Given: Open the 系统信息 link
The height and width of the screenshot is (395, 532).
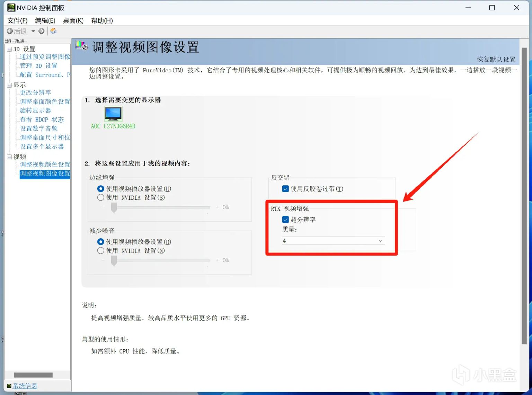Looking at the screenshot, I should point(25,386).
